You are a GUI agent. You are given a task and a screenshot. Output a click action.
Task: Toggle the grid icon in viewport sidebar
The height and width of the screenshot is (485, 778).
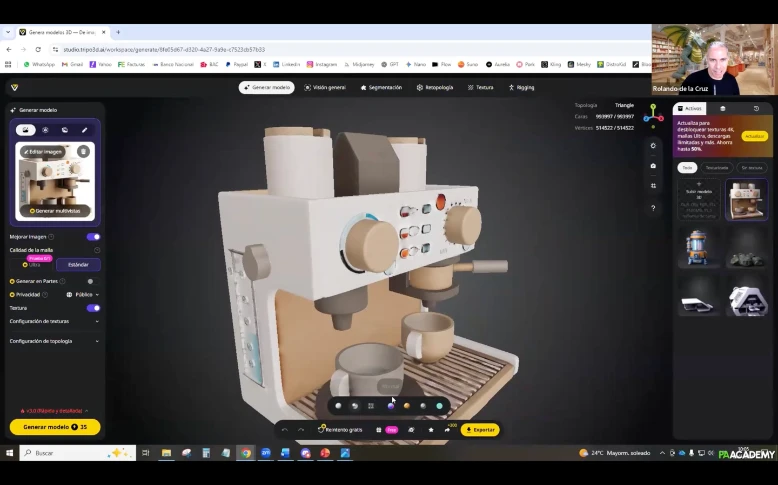tap(653, 186)
